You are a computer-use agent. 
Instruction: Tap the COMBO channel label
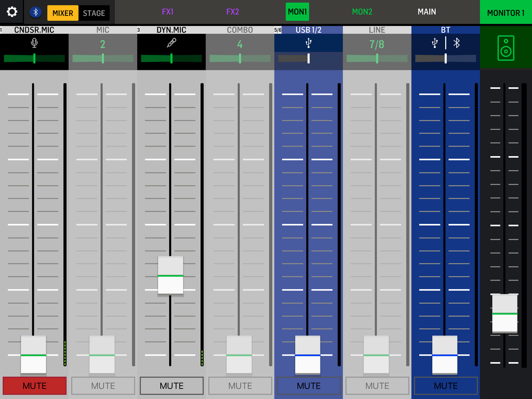pos(240,30)
